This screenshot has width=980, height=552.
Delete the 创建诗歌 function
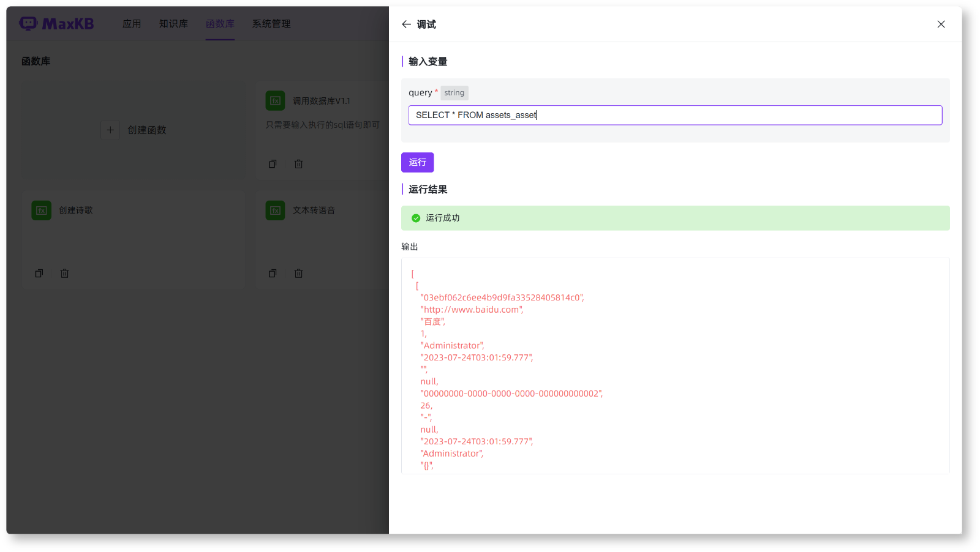point(64,274)
